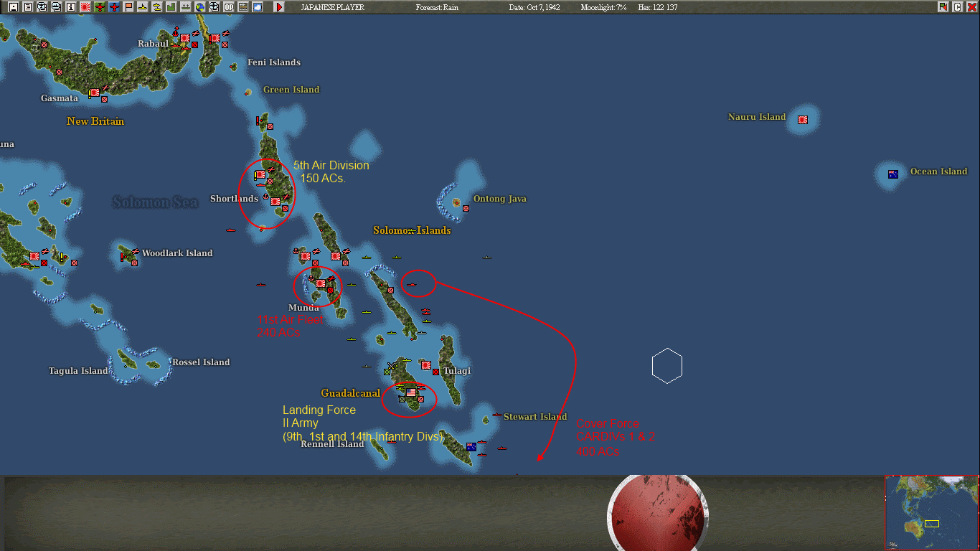Click the globe toolbar icon
The height and width of the screenshot is (551, 980).
point(199,7)
